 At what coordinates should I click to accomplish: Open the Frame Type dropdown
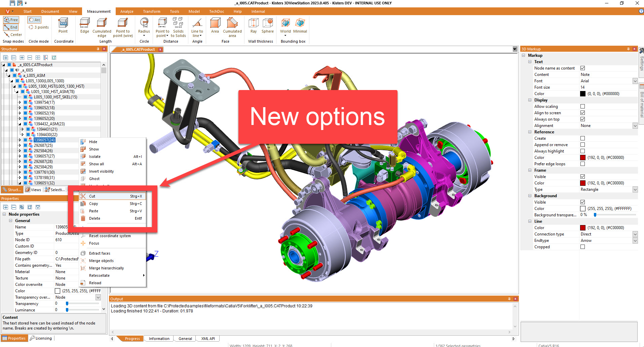click(x=635, y=189)
